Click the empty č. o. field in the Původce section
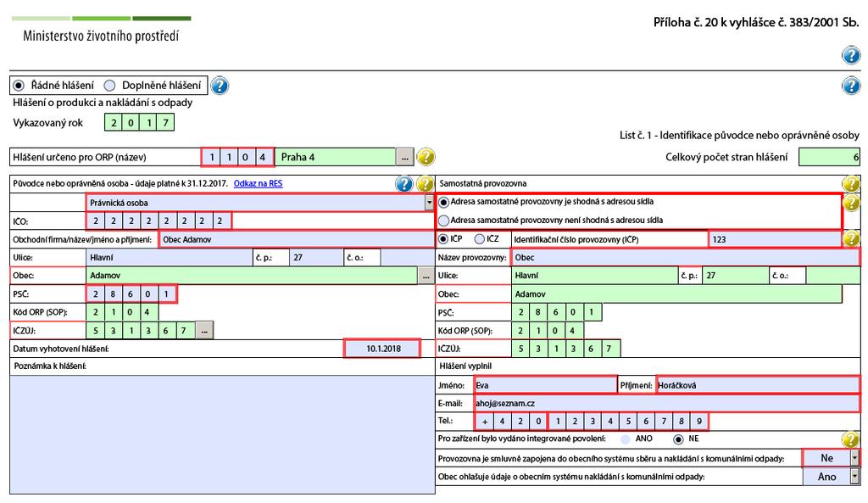 [x=408, y=258]
